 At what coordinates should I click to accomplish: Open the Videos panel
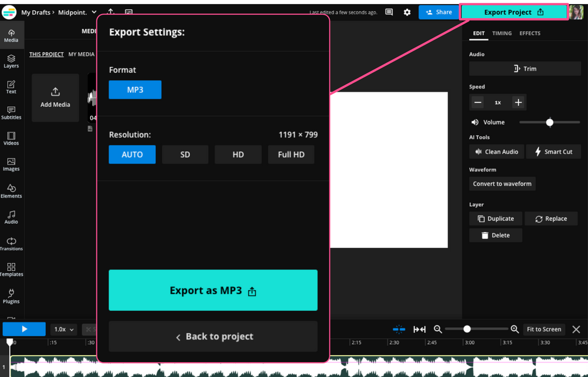coord(11,138)
